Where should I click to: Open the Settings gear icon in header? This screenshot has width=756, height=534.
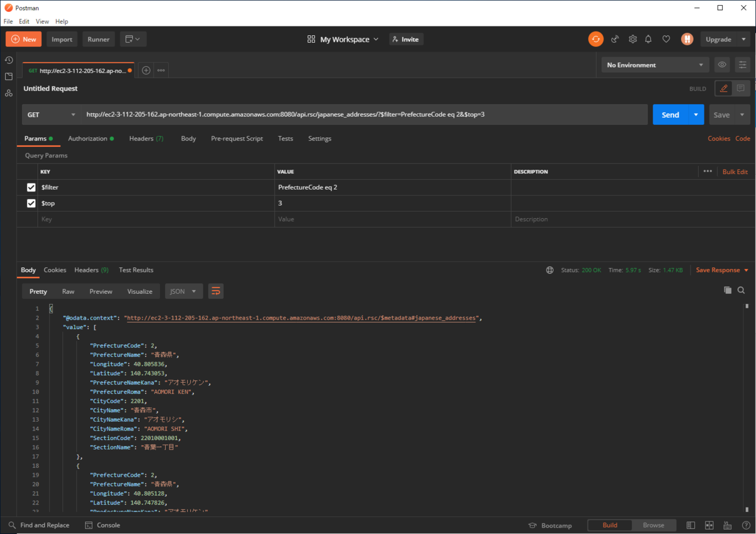633,39
